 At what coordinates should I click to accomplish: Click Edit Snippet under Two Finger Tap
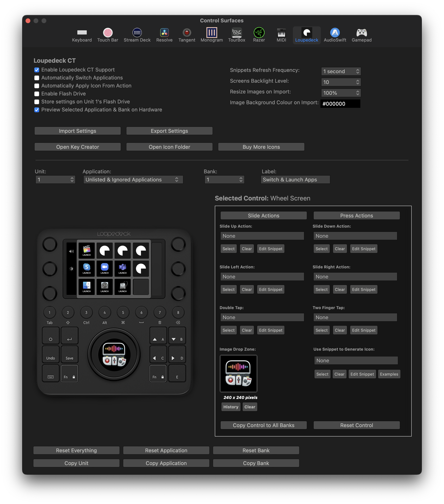(364, 330)
